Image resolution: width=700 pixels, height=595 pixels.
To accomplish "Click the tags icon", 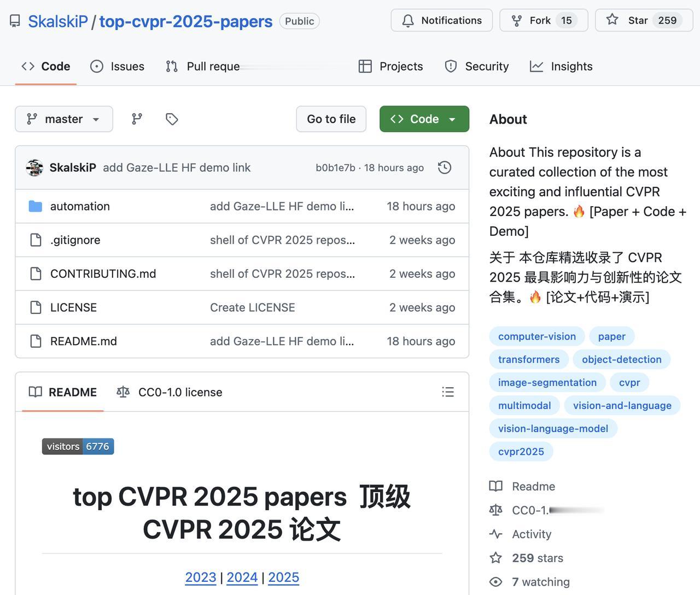I will pyautogui.click(x=172, y=119).
